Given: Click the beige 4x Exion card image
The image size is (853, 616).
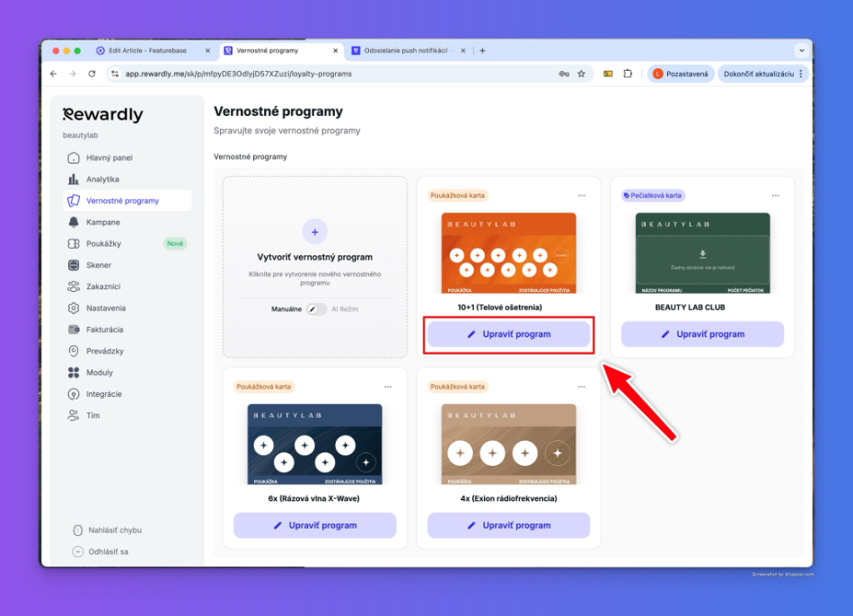Looking at the screenshot, I should [508, 444].
